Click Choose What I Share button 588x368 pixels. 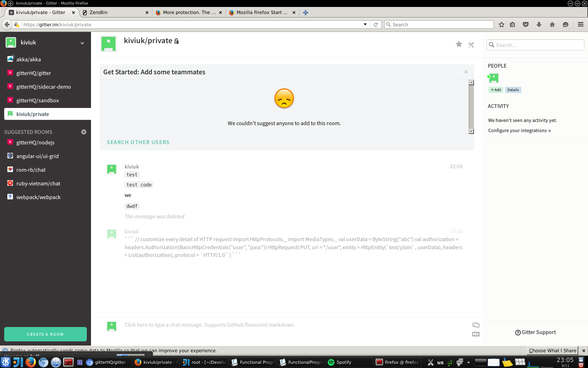[x=553, y=350]
